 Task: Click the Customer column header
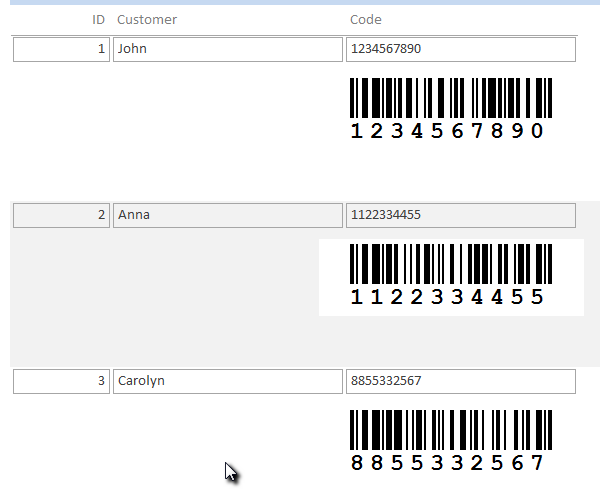(147, 20)
